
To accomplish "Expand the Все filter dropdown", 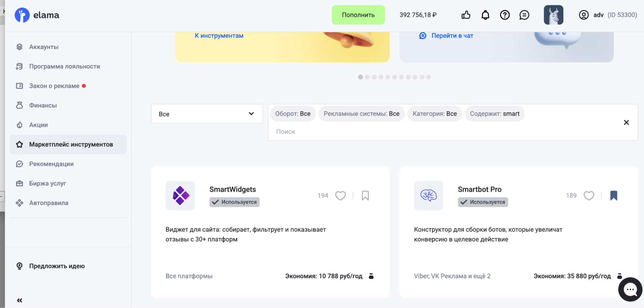I will (x=207, y=114).
